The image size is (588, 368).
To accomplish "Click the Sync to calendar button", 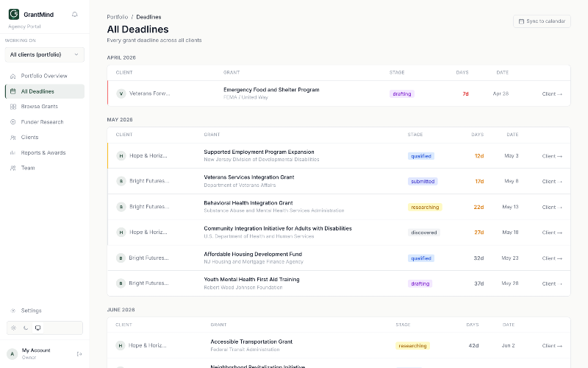I will 542,21.
